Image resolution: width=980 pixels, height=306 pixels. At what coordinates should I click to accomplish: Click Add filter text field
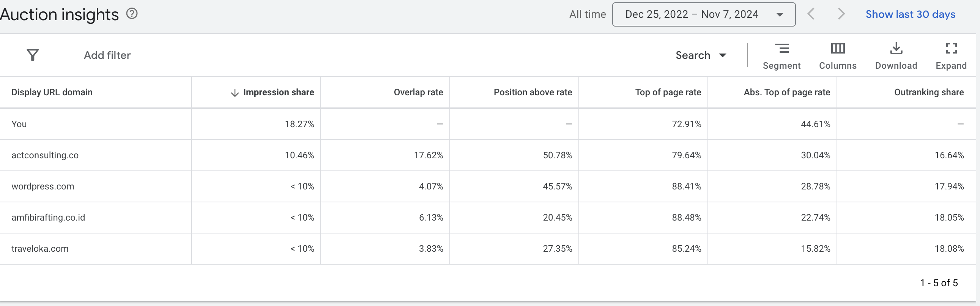coord(107,55)
